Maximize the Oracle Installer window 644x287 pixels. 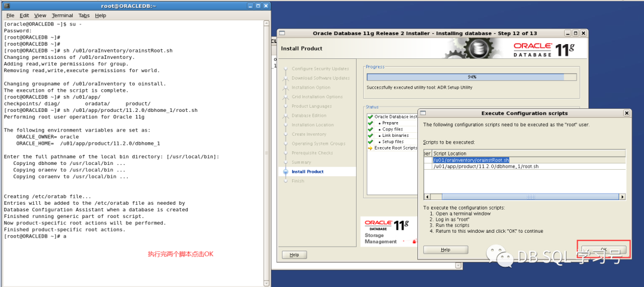pyautogui.click(x=575, y=33)
